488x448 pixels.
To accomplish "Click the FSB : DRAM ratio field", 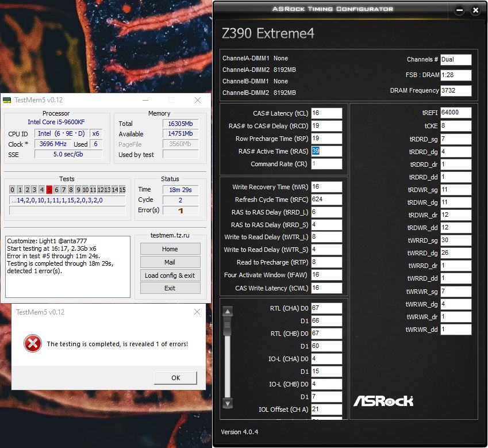I will (456, 75).
